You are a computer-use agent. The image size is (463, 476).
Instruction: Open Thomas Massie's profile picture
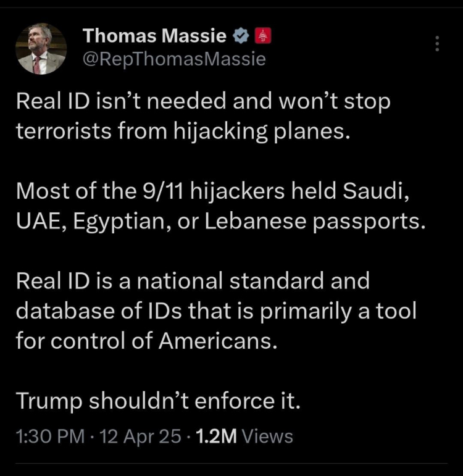(41, 49)
